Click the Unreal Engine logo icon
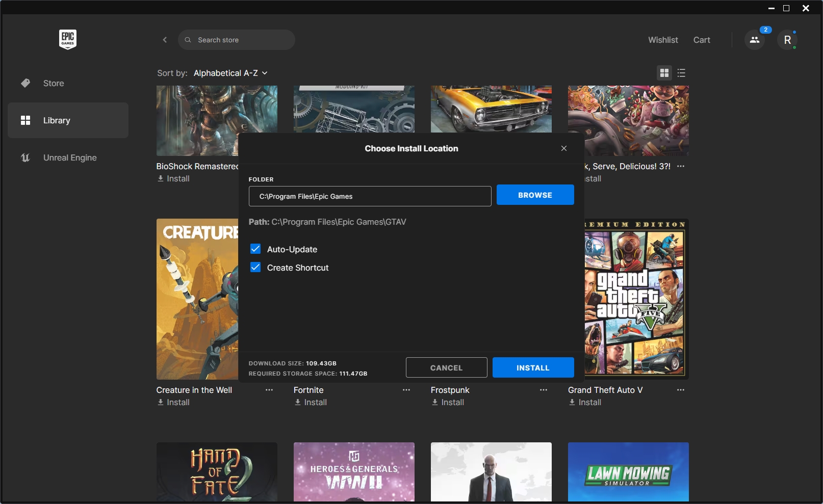This screenshot has width=823, height=504. click(x=25, y=157)
